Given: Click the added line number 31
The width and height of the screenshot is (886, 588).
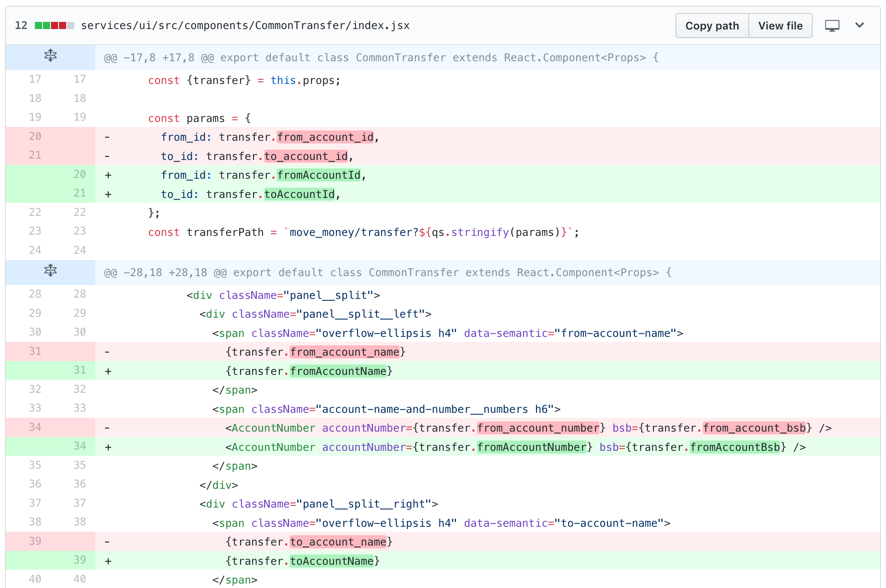Looking at the screenshot, I should (x=80, y=370).
